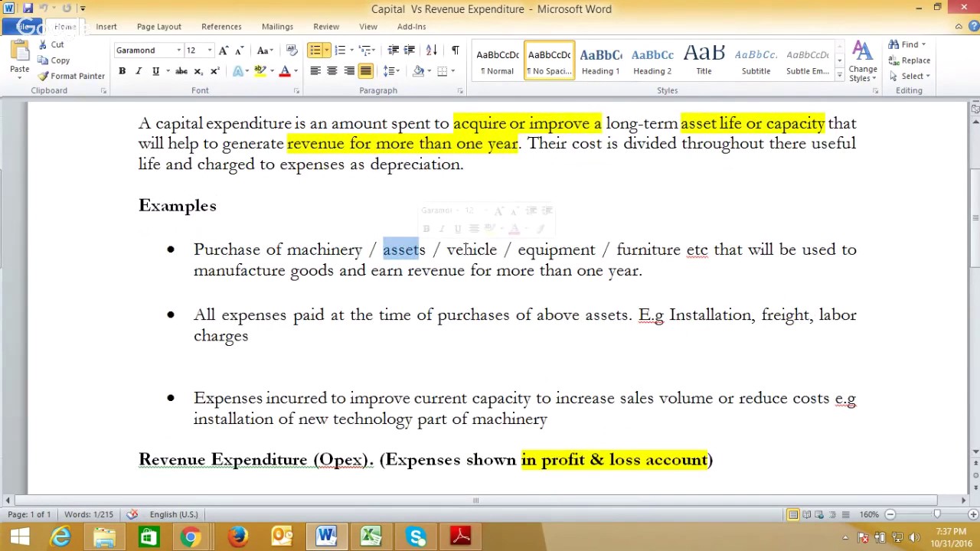Increase paragraph indent

tap(410, 51)
